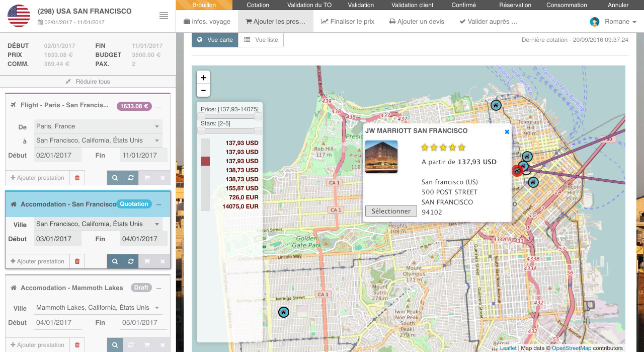Delete the Accomodation - San Francisco prestation
Viewport: 644px width, 352px height.
point(77,261)
